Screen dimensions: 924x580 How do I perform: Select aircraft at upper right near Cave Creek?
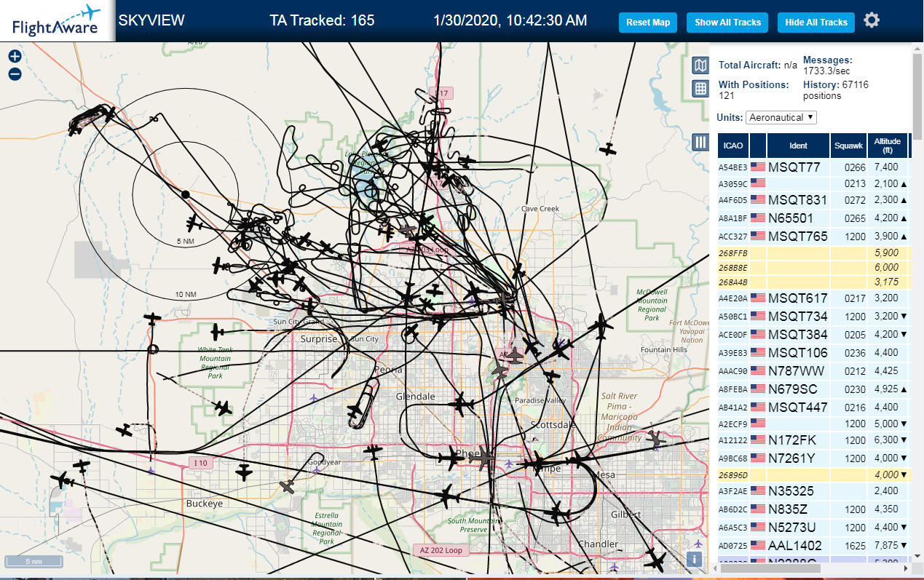(x=608, y=150)
